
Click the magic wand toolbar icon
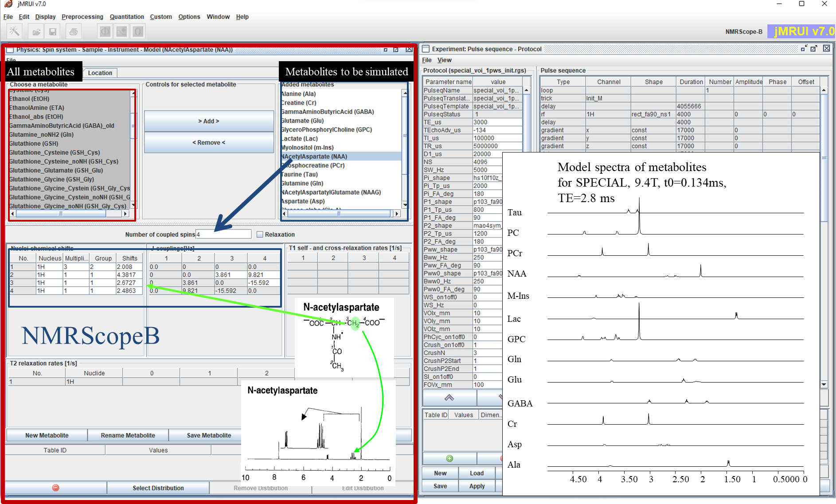point(14,31)
